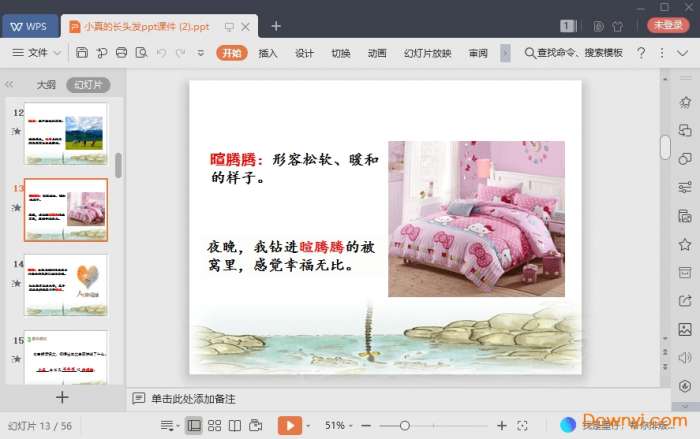
Task: Open the more options vertical dots
Action: [x=662, y=53]
